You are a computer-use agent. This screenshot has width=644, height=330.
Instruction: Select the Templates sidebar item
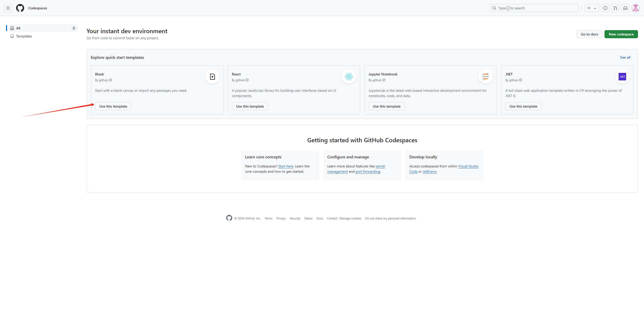pos(43,36)
